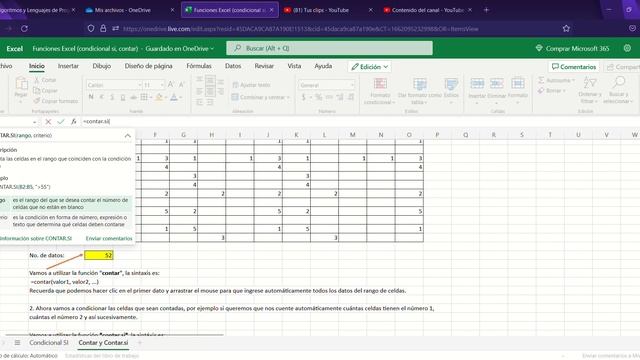Open Excel settings gear icon
The height and width of the screenshot is (360, 640).
(627, 48)
